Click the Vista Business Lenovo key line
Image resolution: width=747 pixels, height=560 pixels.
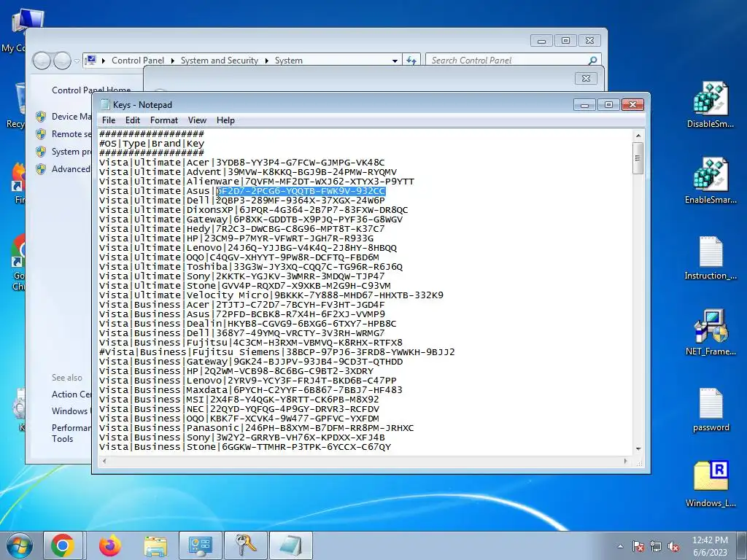pyautogui.click(x=248, y=381)
